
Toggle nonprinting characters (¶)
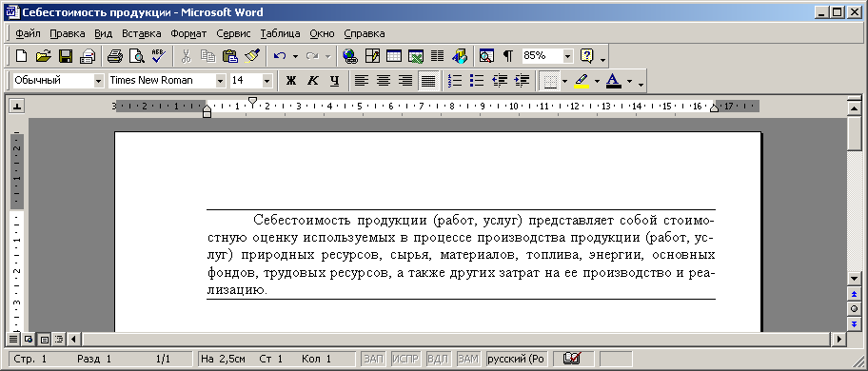click(x=507, y=56)
